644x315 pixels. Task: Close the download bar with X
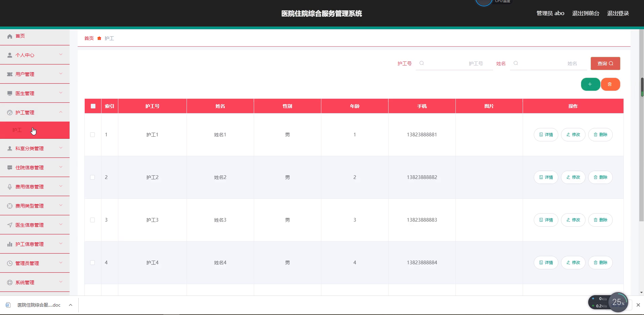click(638, 305)
